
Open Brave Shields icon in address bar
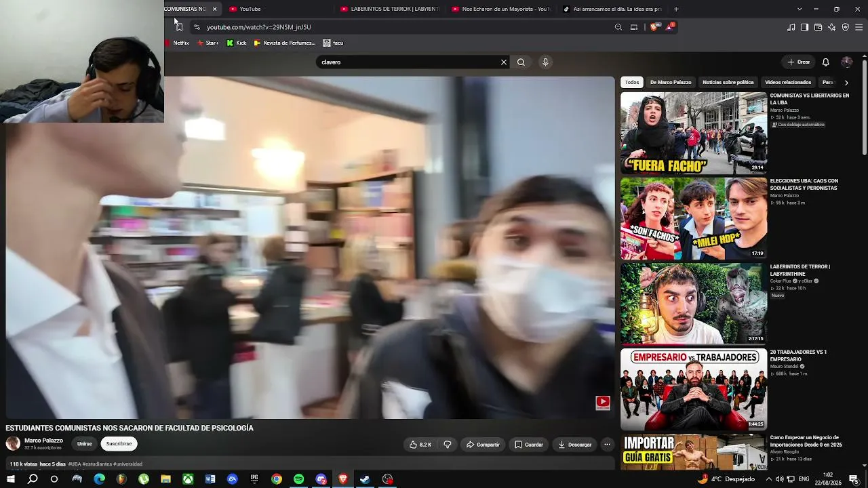click(x=654, y=27)
